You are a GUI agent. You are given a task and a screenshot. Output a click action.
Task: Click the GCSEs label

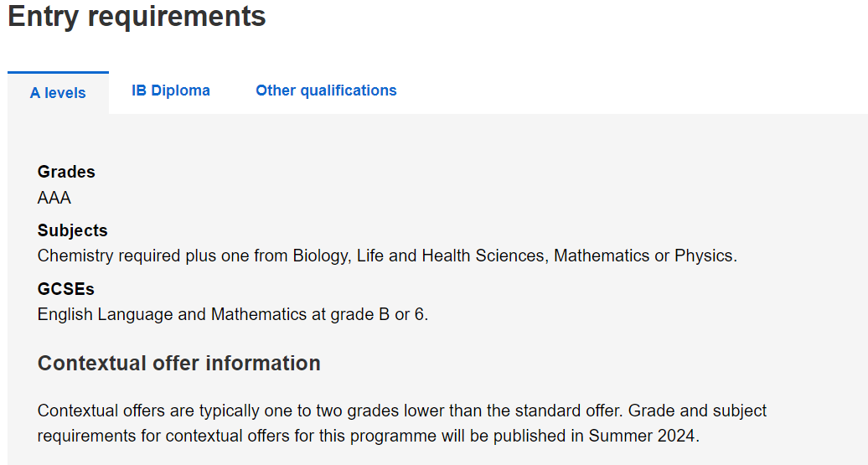tap(66, 289)
